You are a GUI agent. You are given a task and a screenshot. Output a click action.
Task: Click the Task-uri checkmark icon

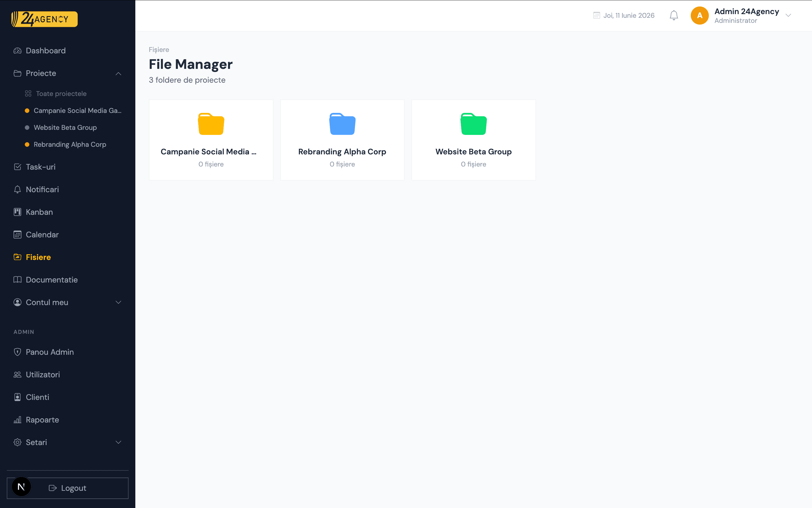coord(17,167)
